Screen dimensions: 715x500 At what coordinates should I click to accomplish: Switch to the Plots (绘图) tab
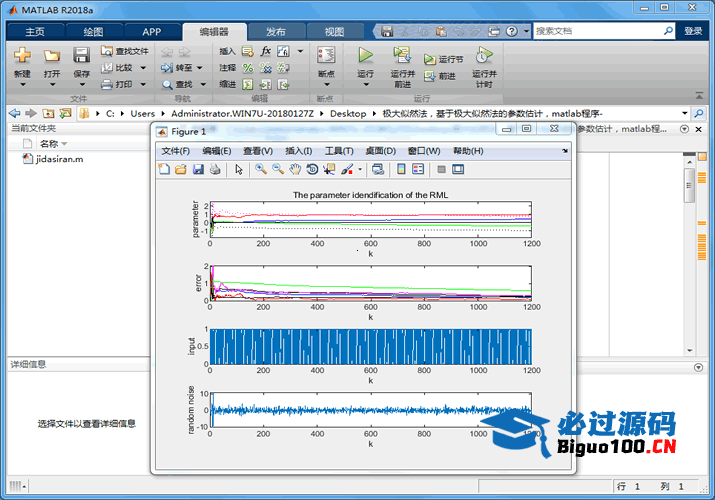coord(93,31)
